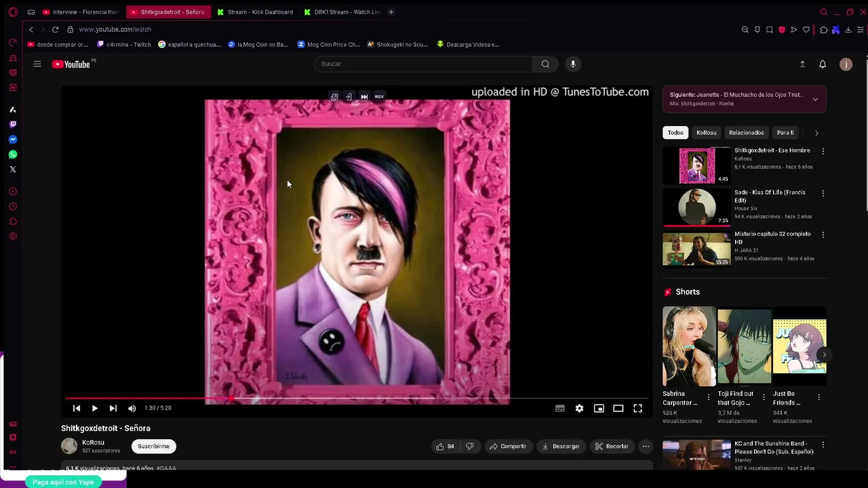Open c4rmina - Twitch bookmark

[x=124, y=45]
